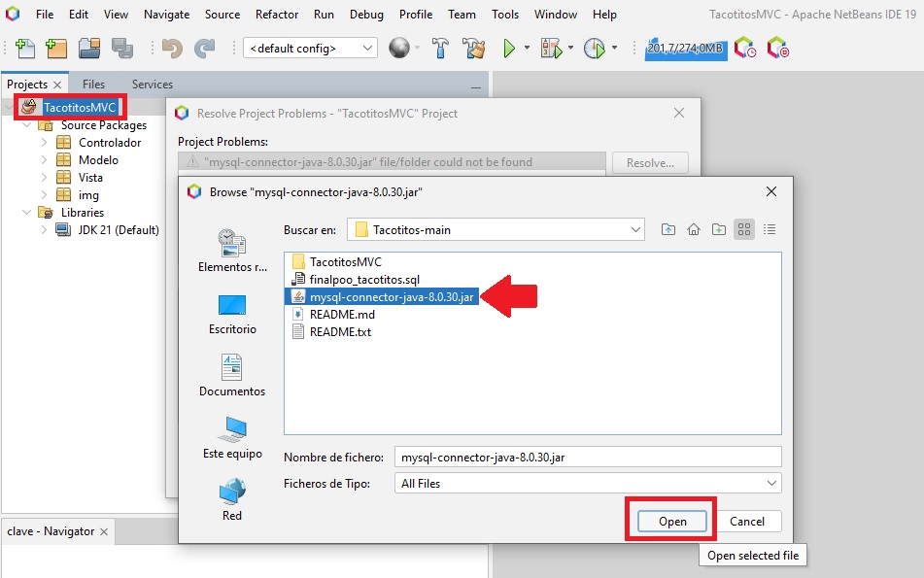Image resolution: width=924 pixels, height=578 pixels.
Task: Open the View menu
Action: [116, 15]
